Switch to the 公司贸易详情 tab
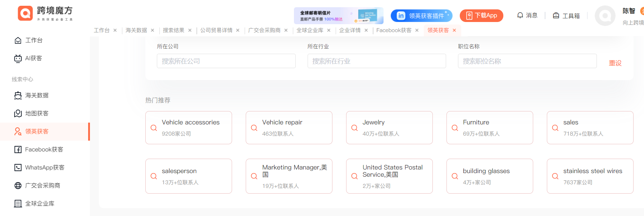This screenshot has width=644, height=216. [x=216, y=30]
